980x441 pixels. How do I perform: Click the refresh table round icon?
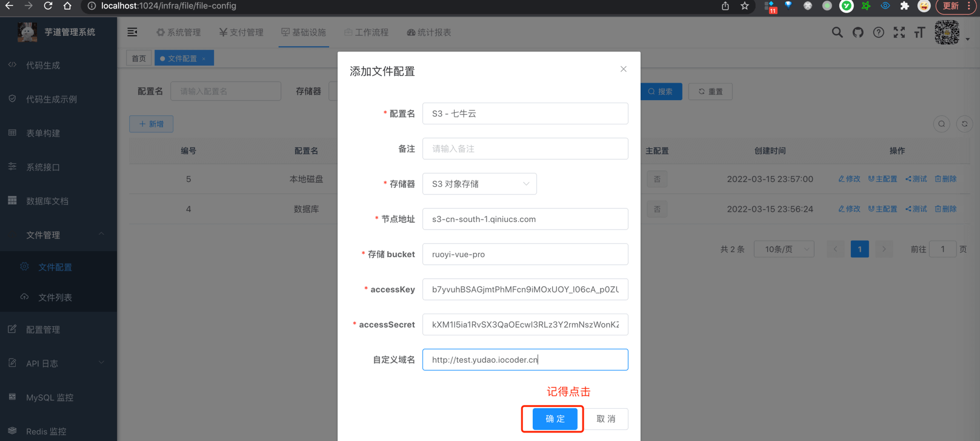point(964,124)
